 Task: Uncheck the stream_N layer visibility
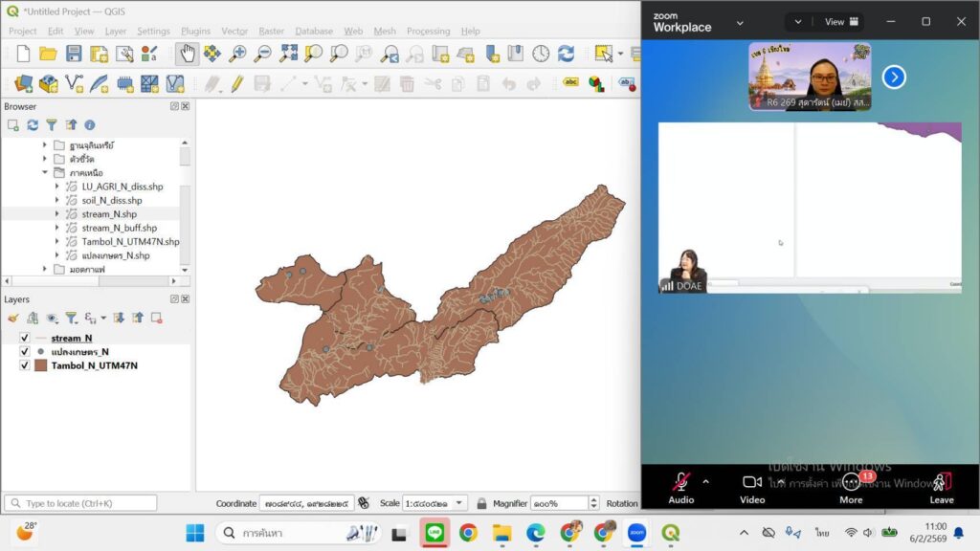[x=24, y=338]
